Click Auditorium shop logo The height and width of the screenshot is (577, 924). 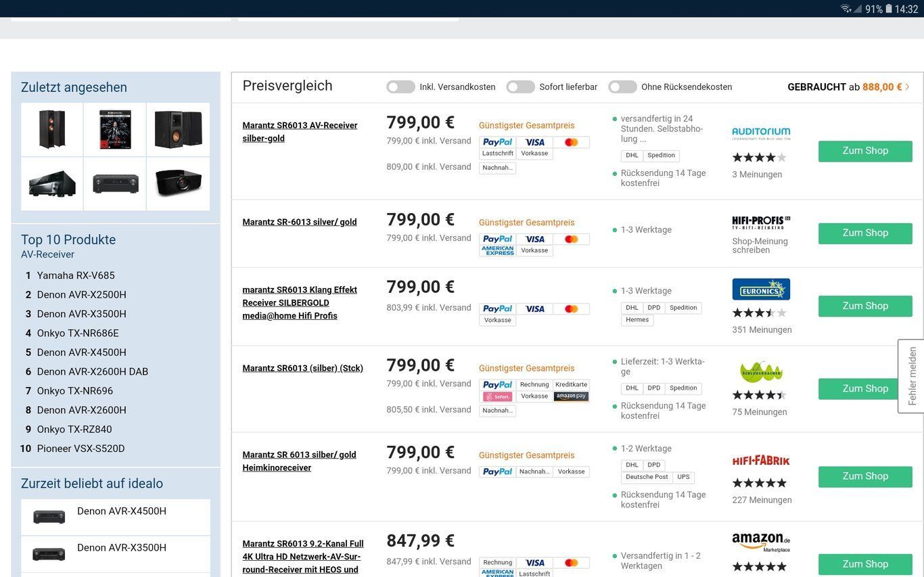coord(761,133)
